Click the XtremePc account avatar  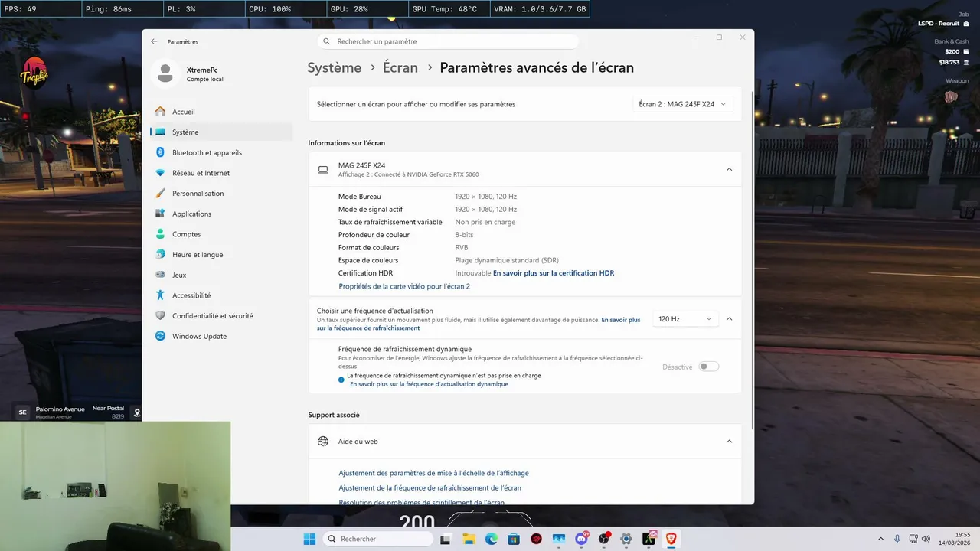click(x=165, y=73)
